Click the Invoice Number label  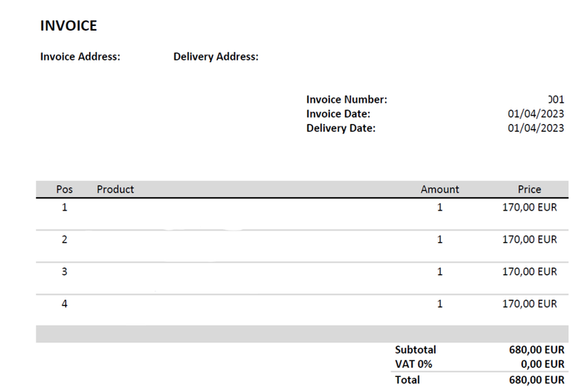(347, 100)
